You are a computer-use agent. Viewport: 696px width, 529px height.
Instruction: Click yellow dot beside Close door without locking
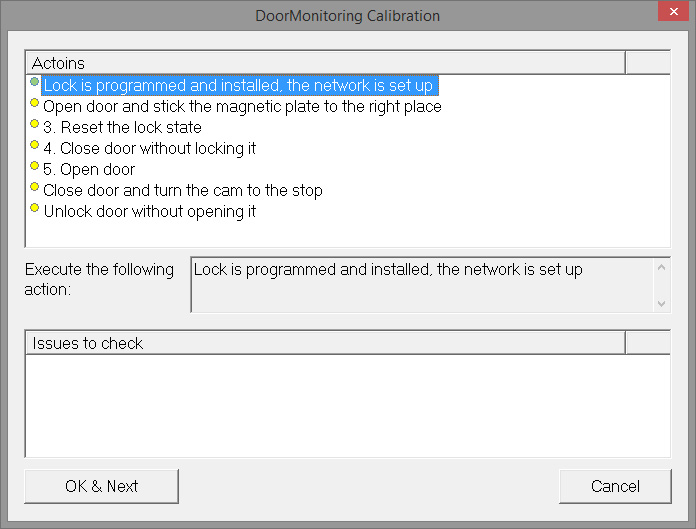[35, 145]
